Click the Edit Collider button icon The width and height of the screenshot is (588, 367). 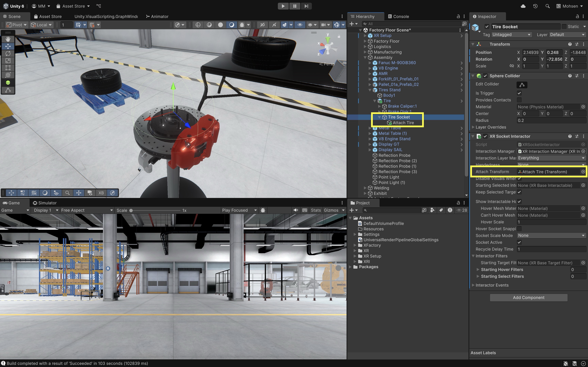pyautogui.click(x=522, y=85)
